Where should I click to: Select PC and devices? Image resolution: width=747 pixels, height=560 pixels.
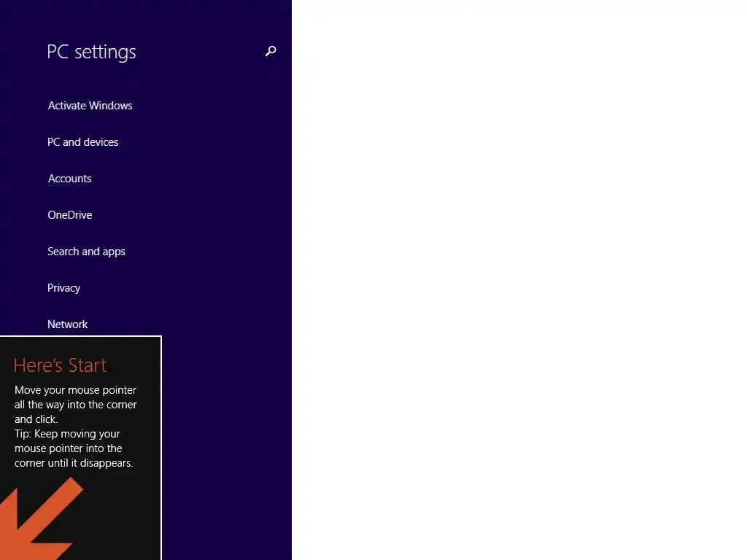pos(83,142)
